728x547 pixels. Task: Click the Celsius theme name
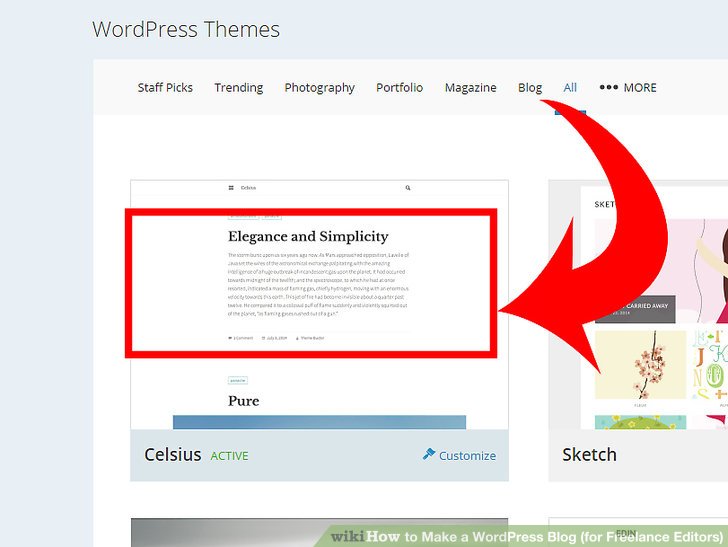[x=170, y=455]
